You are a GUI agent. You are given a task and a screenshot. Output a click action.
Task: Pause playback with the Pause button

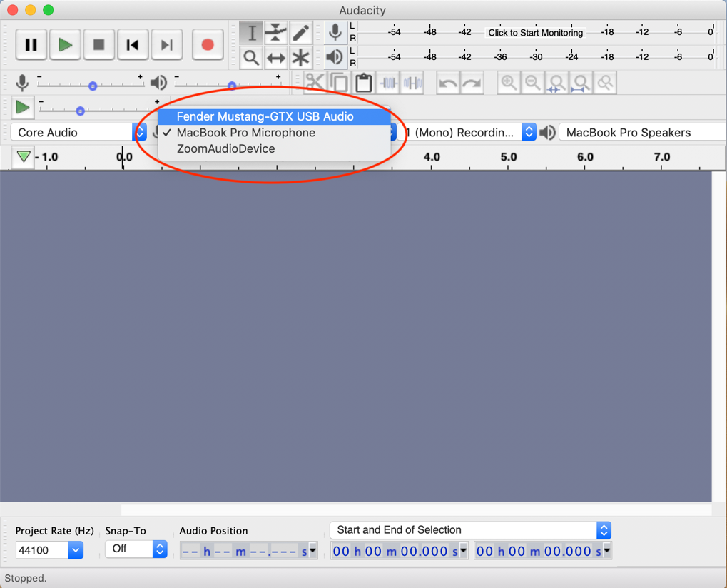[x=31, y=45]
